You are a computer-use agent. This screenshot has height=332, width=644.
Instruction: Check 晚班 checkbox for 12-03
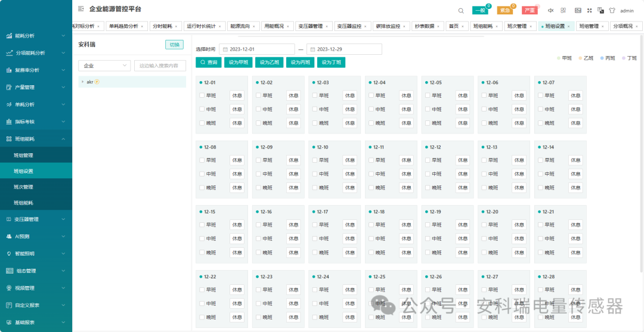click(315, 123)
